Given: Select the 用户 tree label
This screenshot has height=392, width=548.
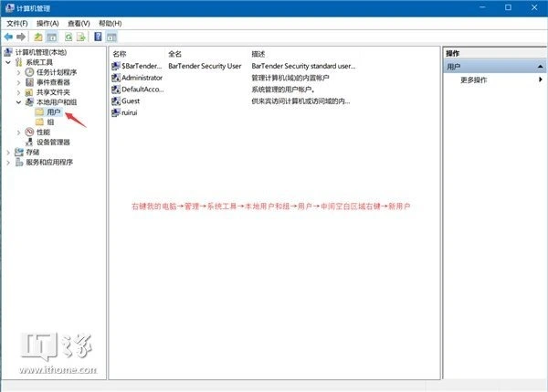Looking at the screenshot, I should pos(54,111).
